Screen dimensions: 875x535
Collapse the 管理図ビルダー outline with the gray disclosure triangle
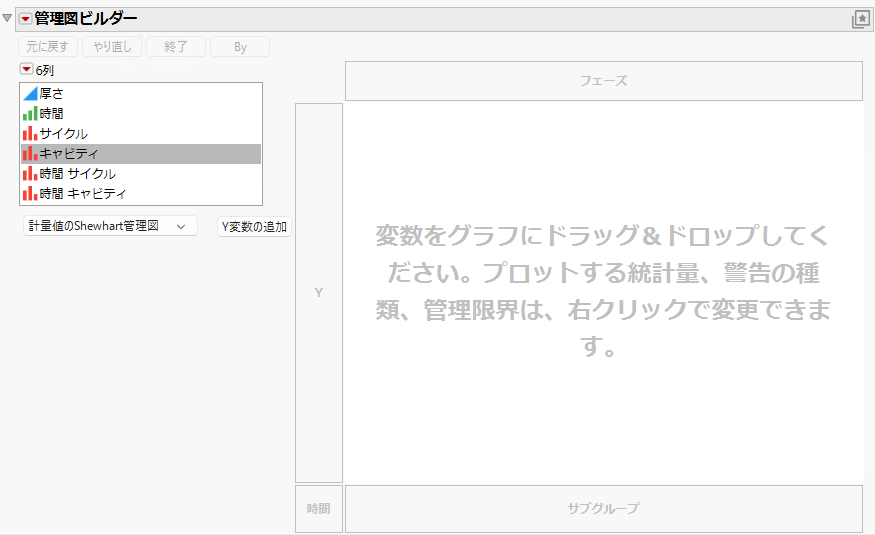click(7, 18)
